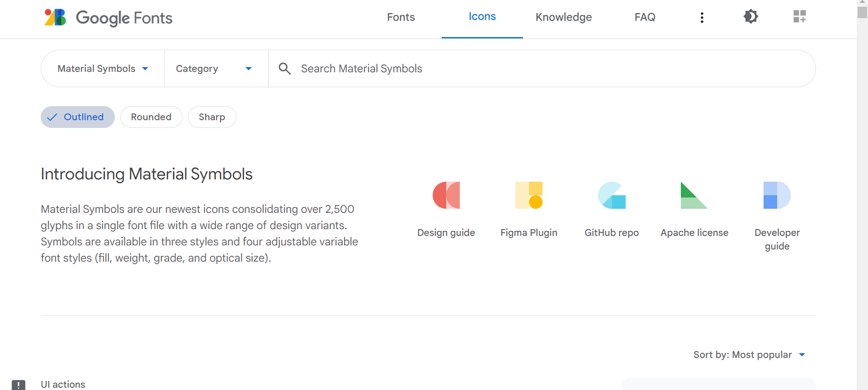Toggle the dark theme brightness icon
Image resolution: width=868 pixels, height=390 pixels.
750,17
